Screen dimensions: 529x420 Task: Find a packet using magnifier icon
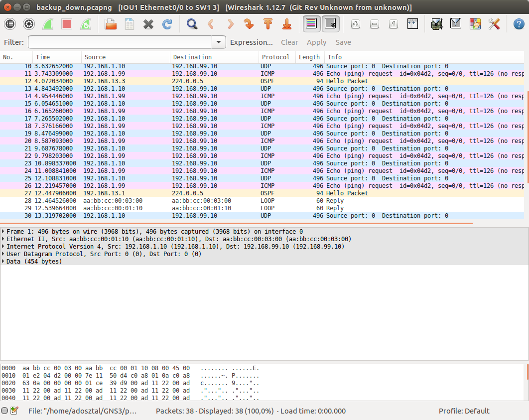pyautogui.click(x=192, y=24)
